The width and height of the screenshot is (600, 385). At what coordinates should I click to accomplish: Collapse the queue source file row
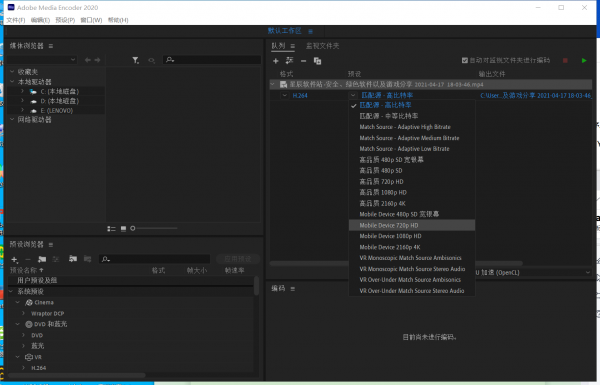273,84
